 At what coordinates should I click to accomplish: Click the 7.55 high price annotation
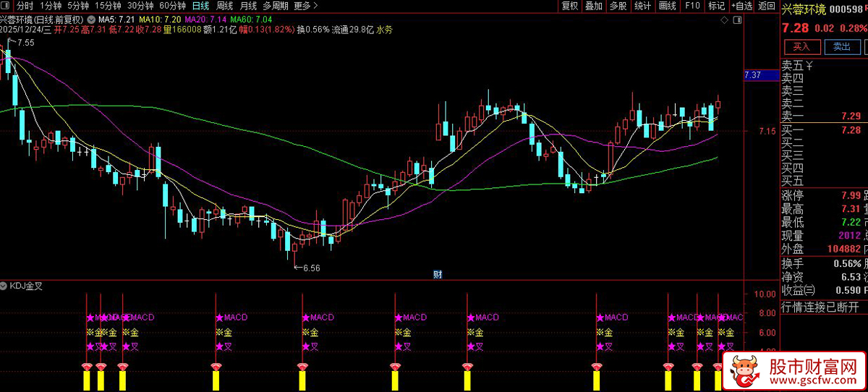[25, 43]
